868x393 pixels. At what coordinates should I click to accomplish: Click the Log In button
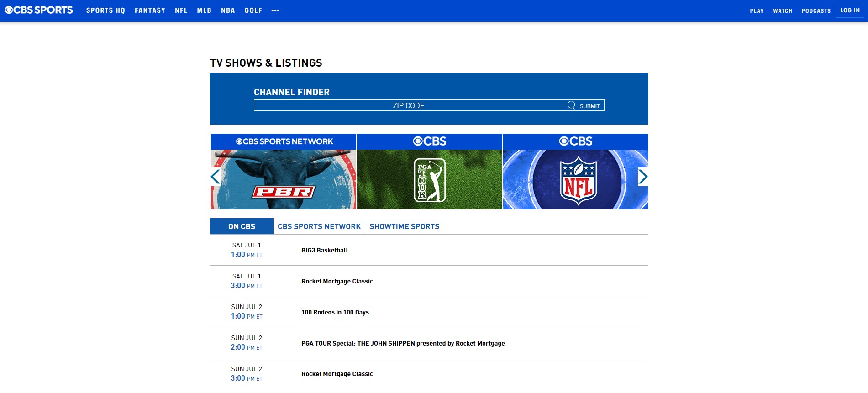[850, 10]
